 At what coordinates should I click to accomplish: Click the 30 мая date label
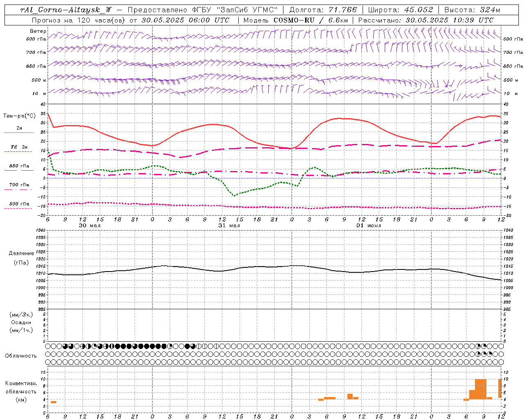coord(89,226)
